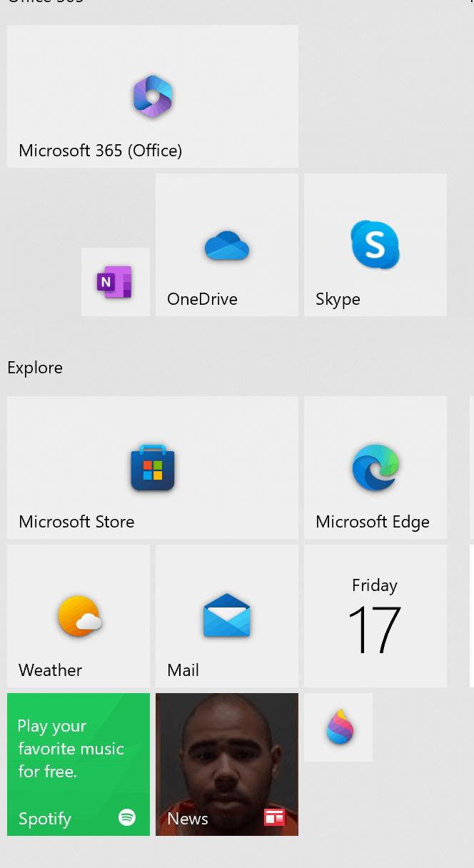Open the Mail tile

[227, 616]
